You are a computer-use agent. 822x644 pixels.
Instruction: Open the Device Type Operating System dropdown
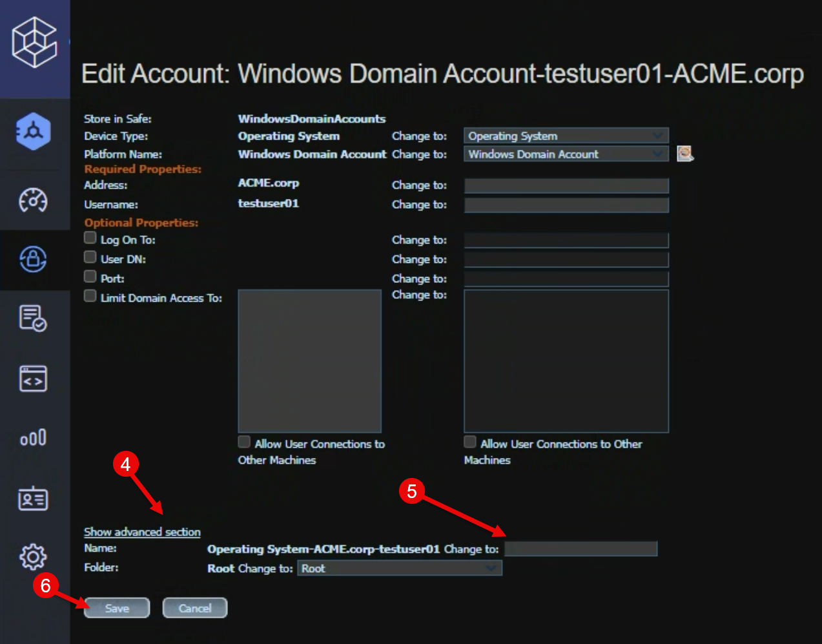566,136
